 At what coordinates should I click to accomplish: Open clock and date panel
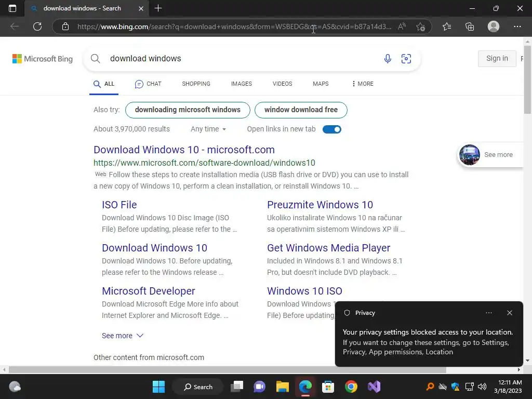coord(508,387)
